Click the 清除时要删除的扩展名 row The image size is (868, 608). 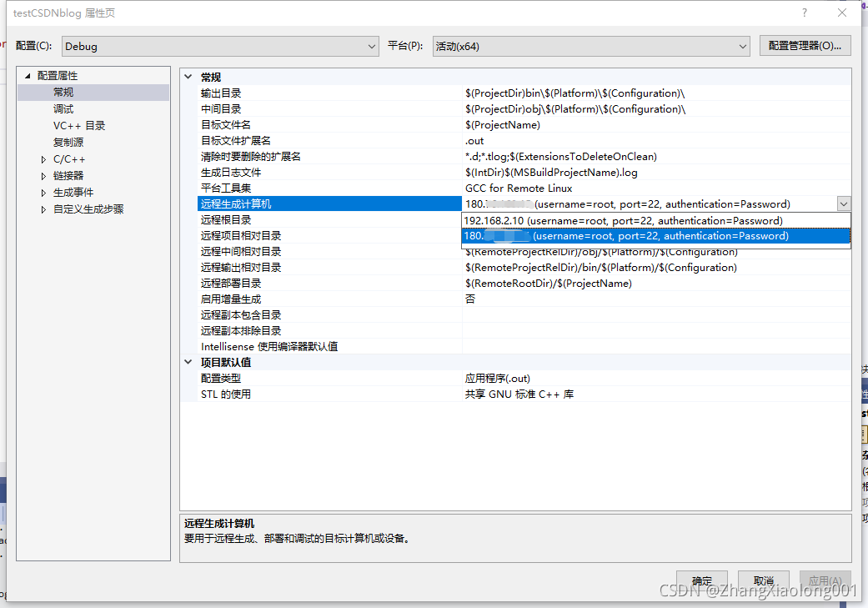tap(524, 157)
